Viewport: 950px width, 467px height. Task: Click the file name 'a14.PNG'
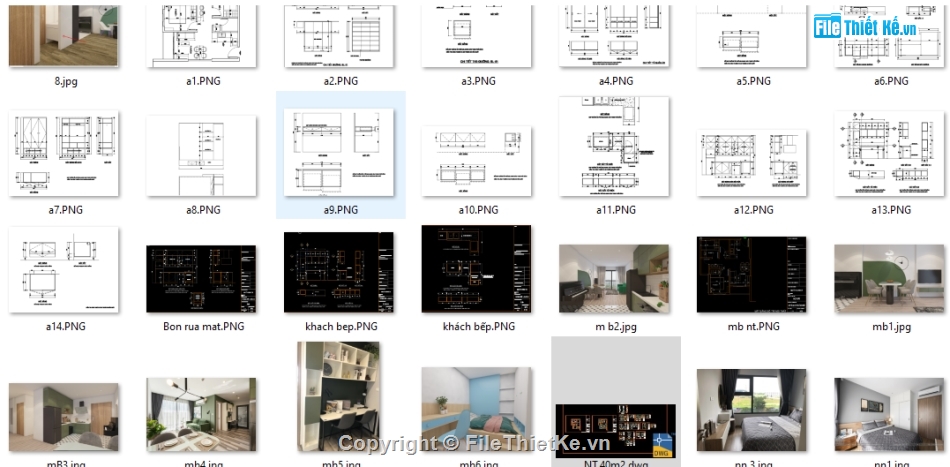pos(65,326)
